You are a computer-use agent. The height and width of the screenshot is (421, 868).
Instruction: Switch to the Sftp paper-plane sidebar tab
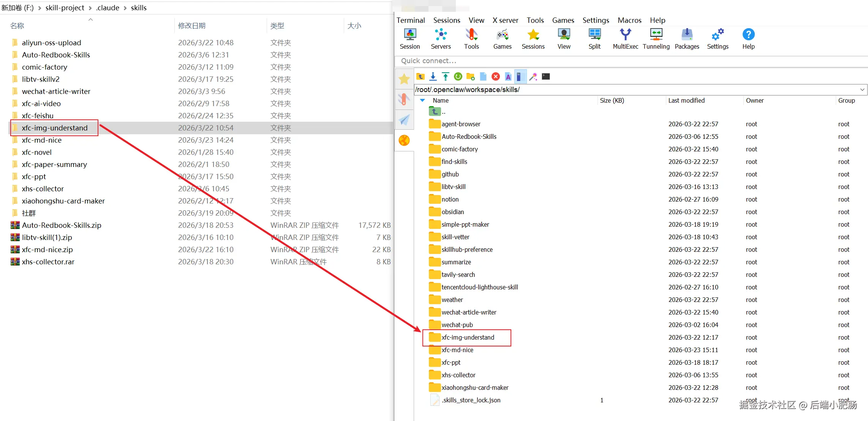[x=404, y=120]
